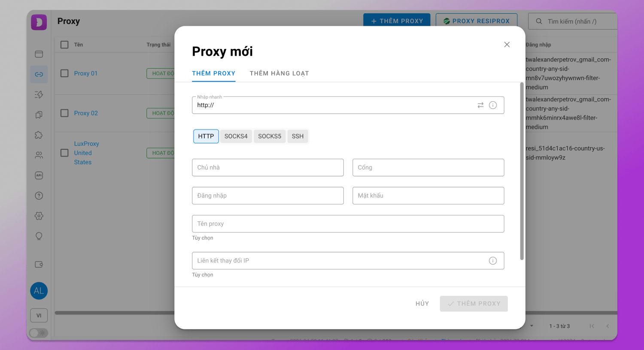Select the THÊM PROXY tab
Image resolution: width=644 pixels, height=350 pixels.
click(x=213, y=73)
